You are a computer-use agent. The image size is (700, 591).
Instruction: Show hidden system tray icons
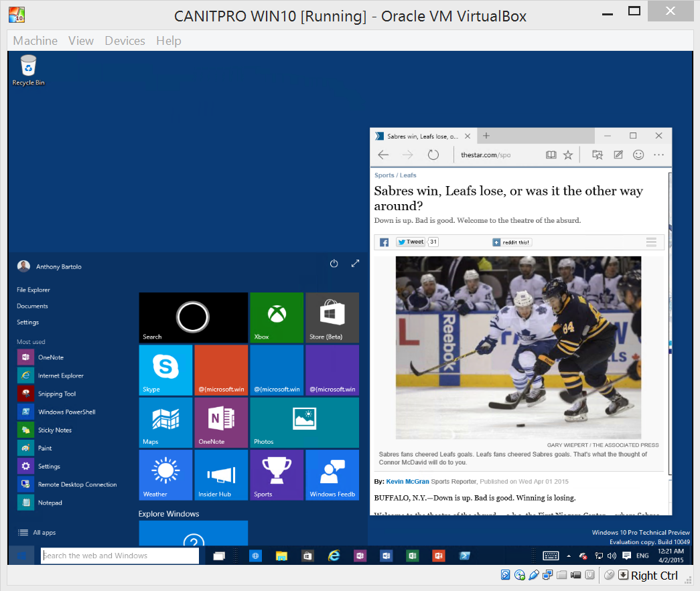pos(569,556)
